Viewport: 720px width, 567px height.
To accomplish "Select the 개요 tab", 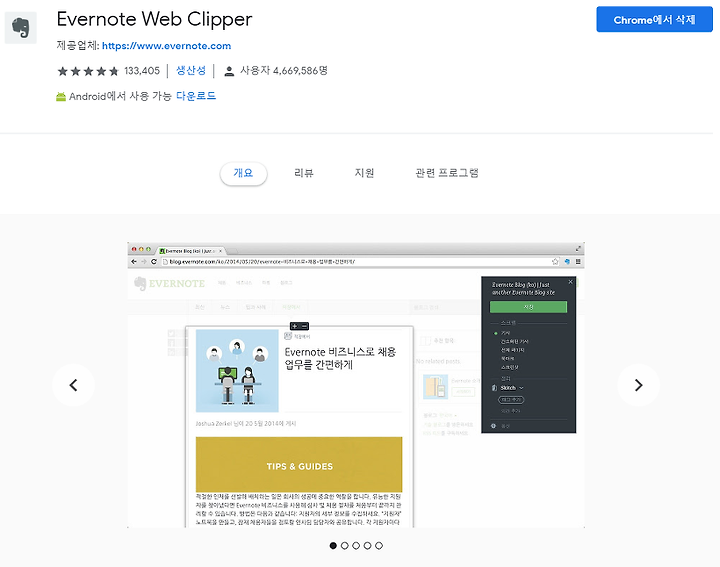I will (x=243, y=173).
